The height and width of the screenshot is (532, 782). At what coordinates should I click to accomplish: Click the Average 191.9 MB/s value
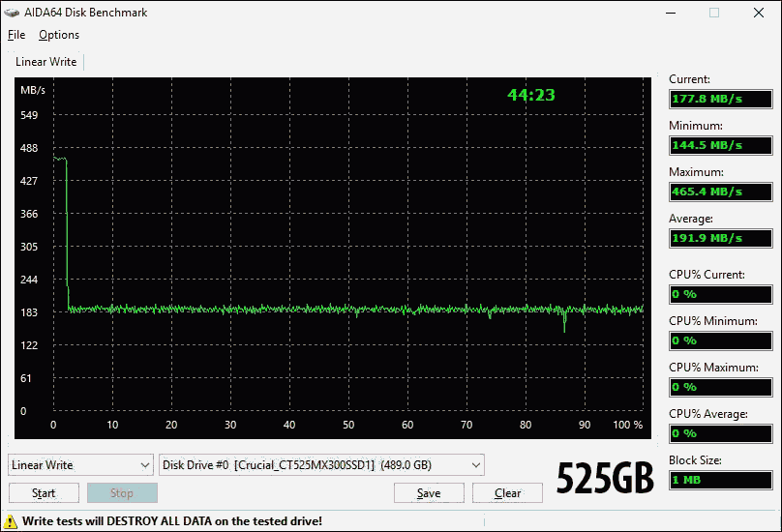721,238
